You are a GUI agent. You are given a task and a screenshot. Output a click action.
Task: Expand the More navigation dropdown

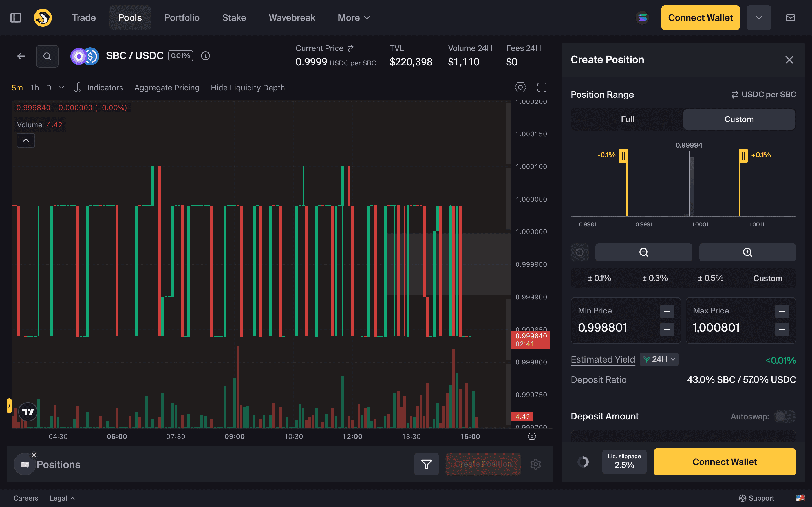(353, 18)
